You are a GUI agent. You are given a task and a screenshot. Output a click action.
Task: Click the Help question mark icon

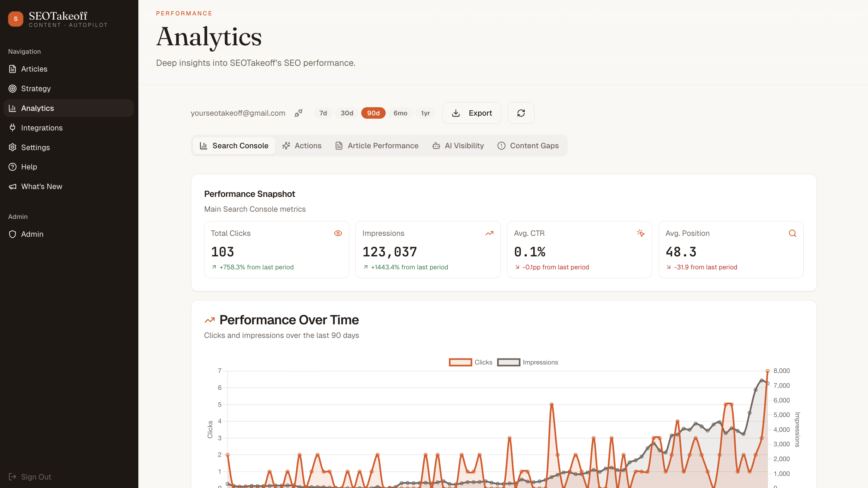click(12, 167)
